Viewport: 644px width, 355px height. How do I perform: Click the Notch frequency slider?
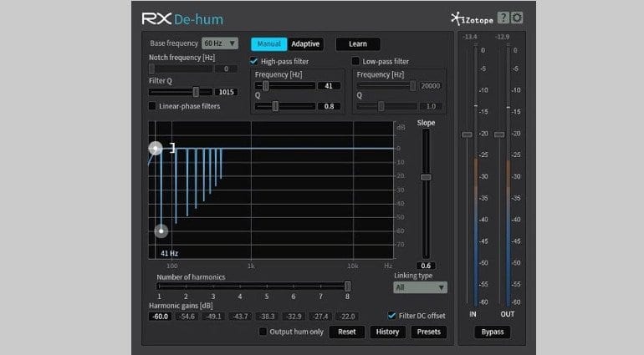click(x=181, y=69)
